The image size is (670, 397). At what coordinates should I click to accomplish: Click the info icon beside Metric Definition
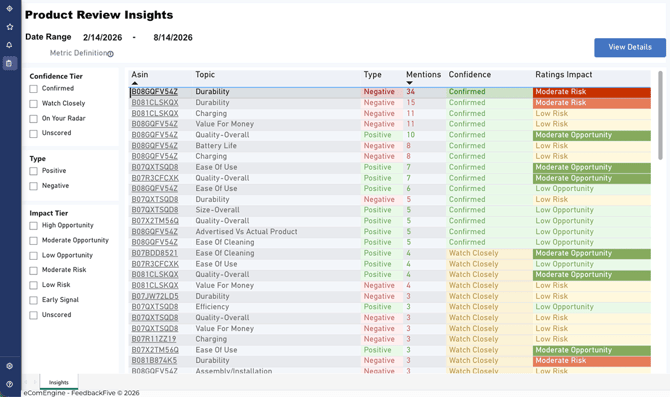click(x=110, y=54)
